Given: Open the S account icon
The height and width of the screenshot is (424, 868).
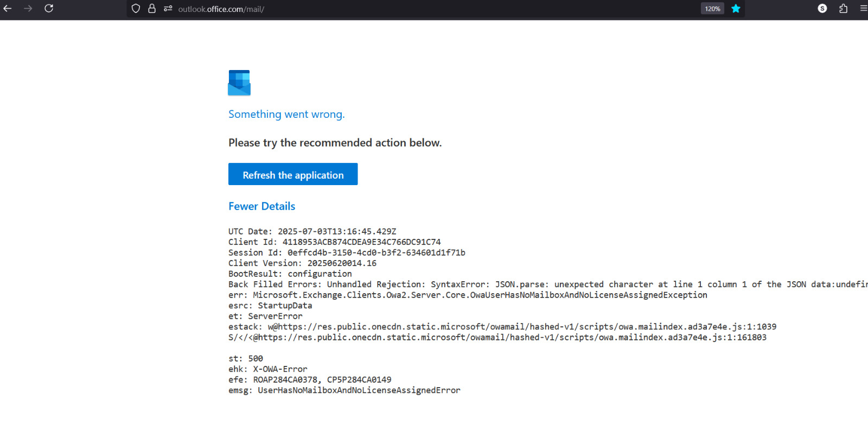Looking at the screenshot, I should coord(822,9).
